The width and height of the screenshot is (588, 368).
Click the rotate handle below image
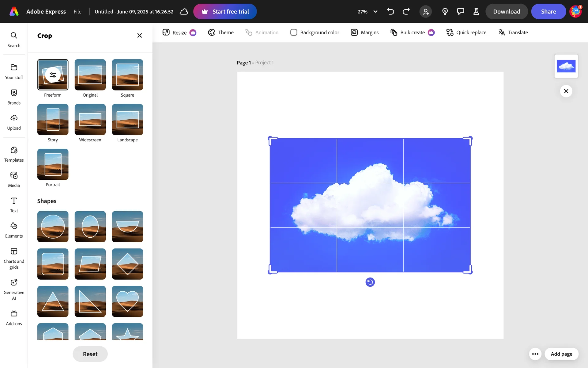(x=370, y=282)
